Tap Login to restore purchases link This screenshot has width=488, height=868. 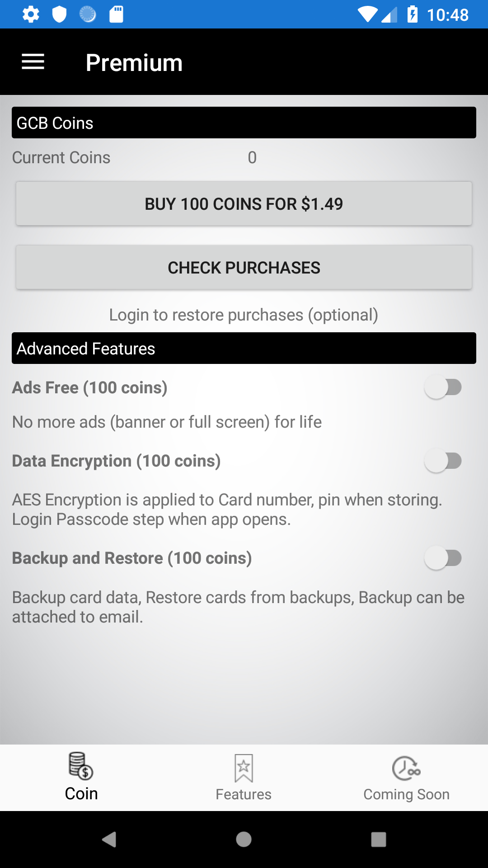[244, 315]
